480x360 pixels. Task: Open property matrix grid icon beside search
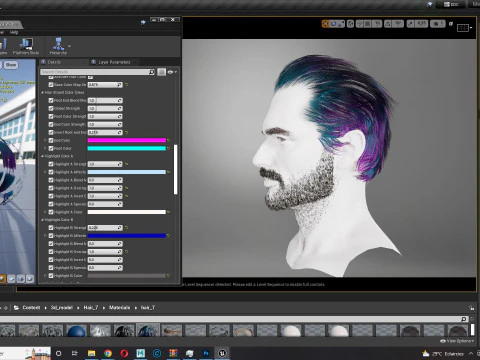point(161,72)
